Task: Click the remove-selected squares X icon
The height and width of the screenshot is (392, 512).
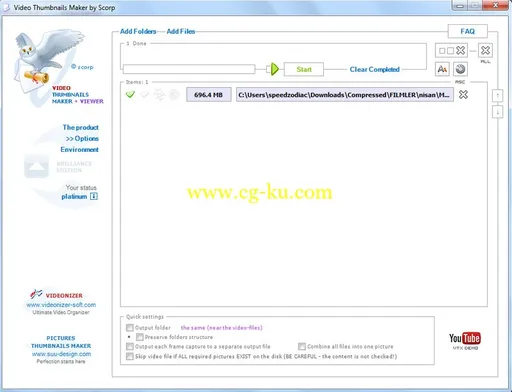Action: click(451, 51)
